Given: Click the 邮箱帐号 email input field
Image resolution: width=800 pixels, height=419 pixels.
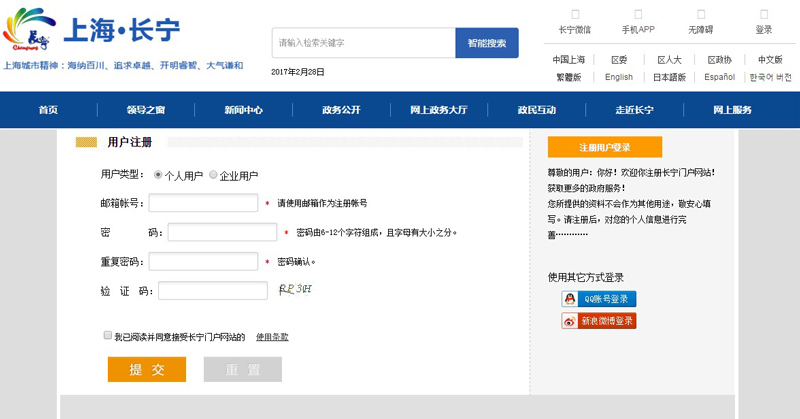Looking at the screenshot, I should (x=204, y=203).
